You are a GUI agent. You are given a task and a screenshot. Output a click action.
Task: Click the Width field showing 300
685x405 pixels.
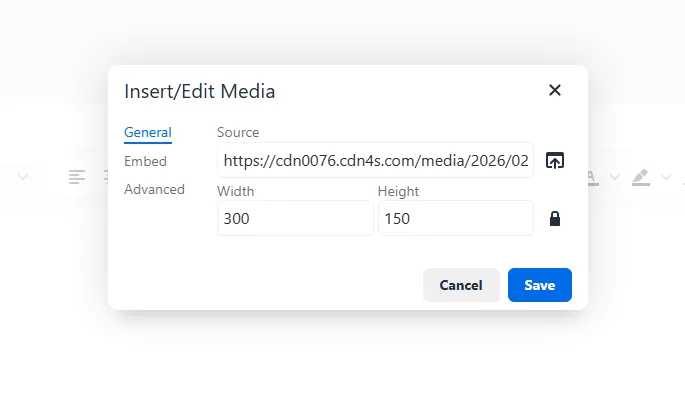295,218
